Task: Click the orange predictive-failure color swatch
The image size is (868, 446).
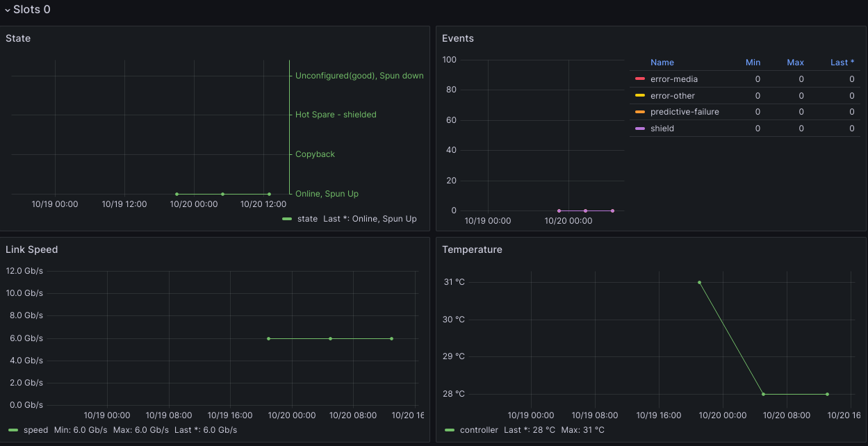Action: (x=640, y=112)
